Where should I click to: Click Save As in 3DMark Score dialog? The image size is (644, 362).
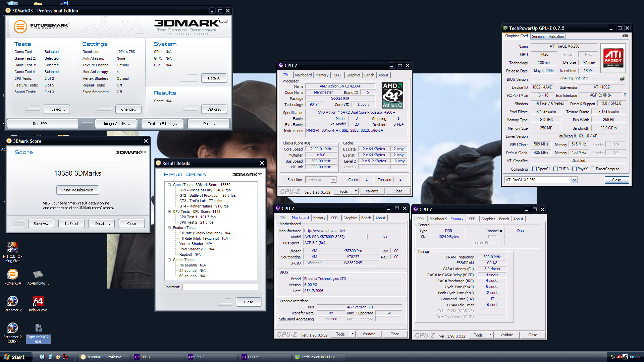42,224
